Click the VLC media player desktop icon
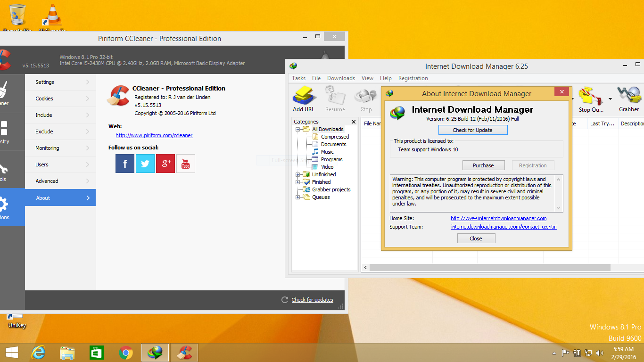The image size is (644, 362). [x=52, y=18]
